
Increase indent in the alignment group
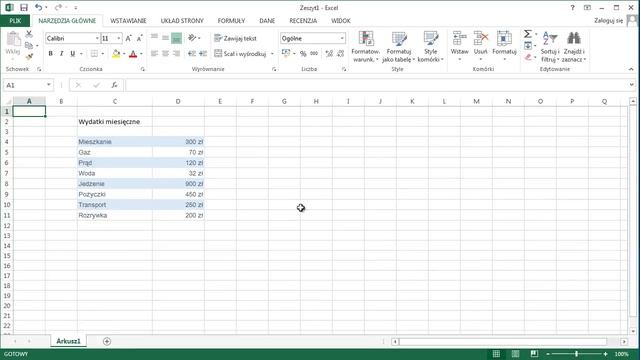[203, 53]
